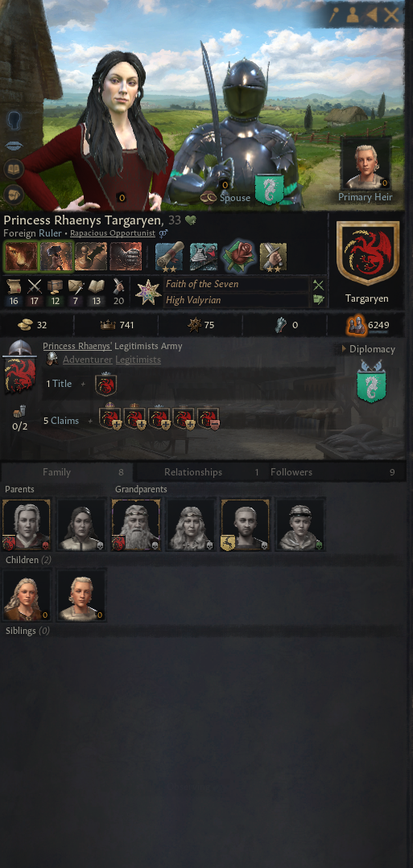This screenshot has height=868, width=413.
Task: Expand the Diplomacy section arrow
Action: click(345, 349)
